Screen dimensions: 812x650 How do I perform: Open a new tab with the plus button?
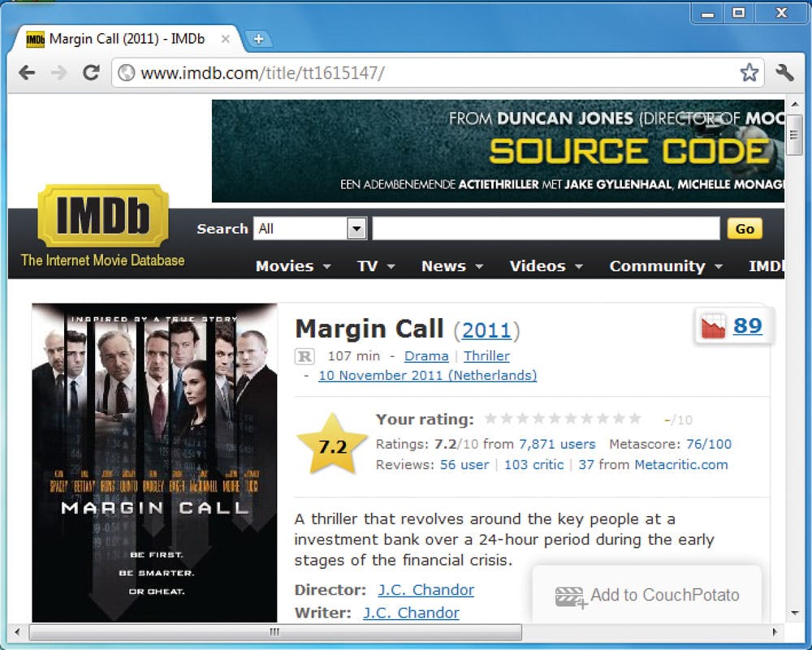pyautogui.click(x=258, y=39)
